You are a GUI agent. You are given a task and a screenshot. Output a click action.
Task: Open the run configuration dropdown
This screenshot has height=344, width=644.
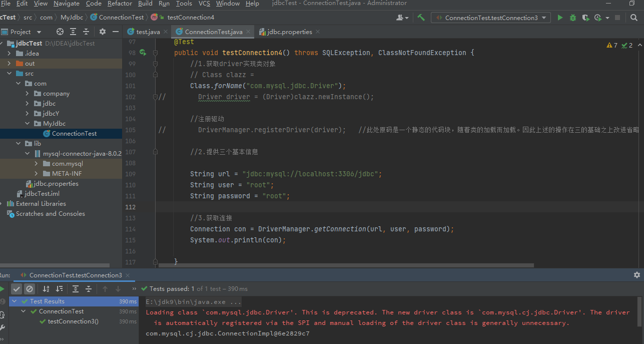click(x=490, y=18)
